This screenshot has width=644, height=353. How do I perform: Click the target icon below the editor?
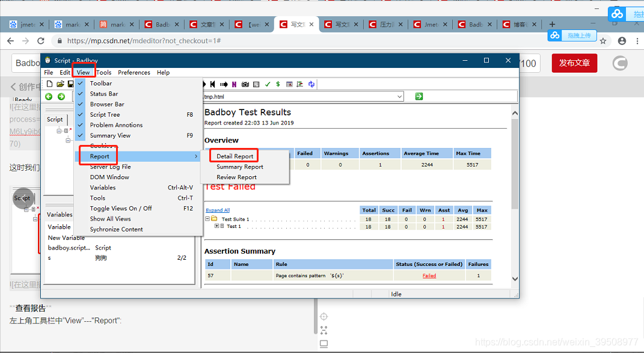tap(324, 316)
